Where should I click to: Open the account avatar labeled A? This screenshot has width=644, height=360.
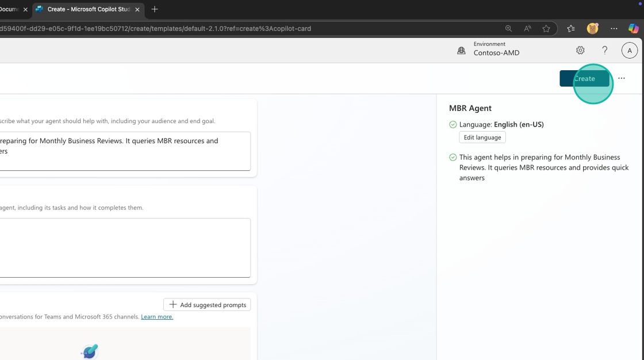pos(629,51)
